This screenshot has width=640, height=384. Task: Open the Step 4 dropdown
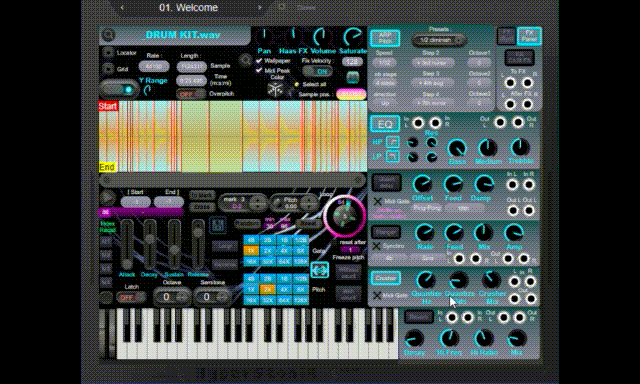tap(433, 103)
